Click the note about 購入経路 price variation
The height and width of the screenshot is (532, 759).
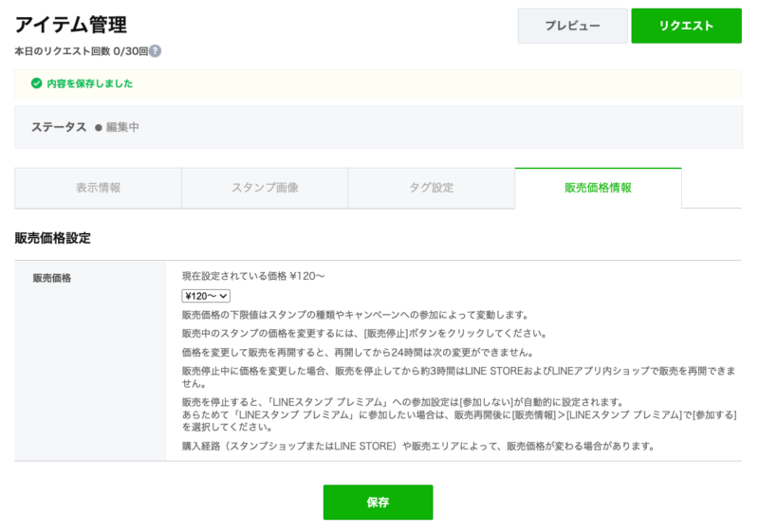click(x=418, y=446)
